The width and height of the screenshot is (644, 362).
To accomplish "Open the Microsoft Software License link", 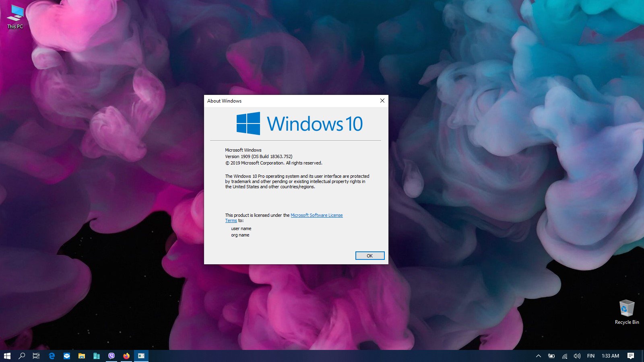I will tap(317, 215).
